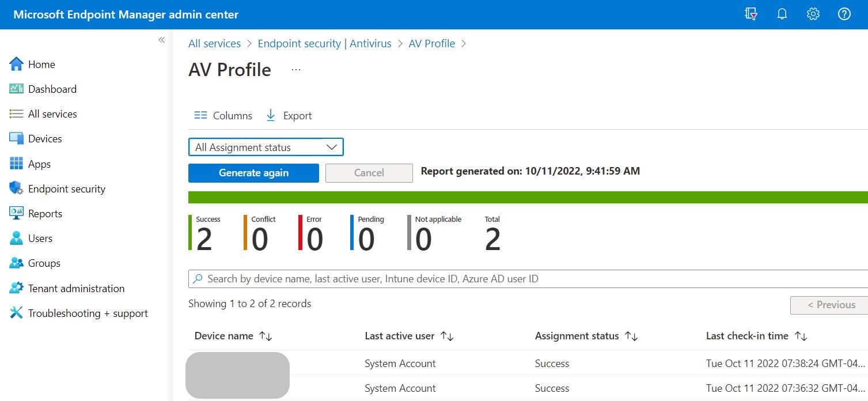868x401 pixels.
Task: Click the Previous page button
Action: click(829, 305)
